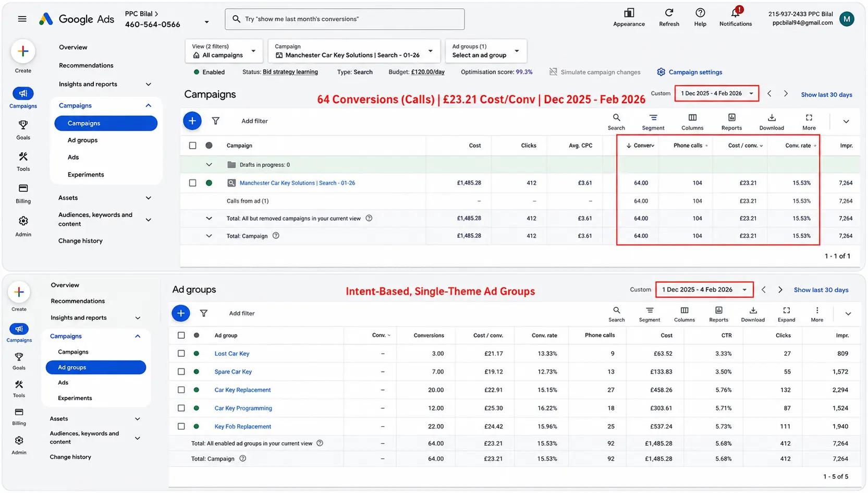
Task: Tick the checkbox for the Manchester Car Key Solutions campaign
Action: 192,183
